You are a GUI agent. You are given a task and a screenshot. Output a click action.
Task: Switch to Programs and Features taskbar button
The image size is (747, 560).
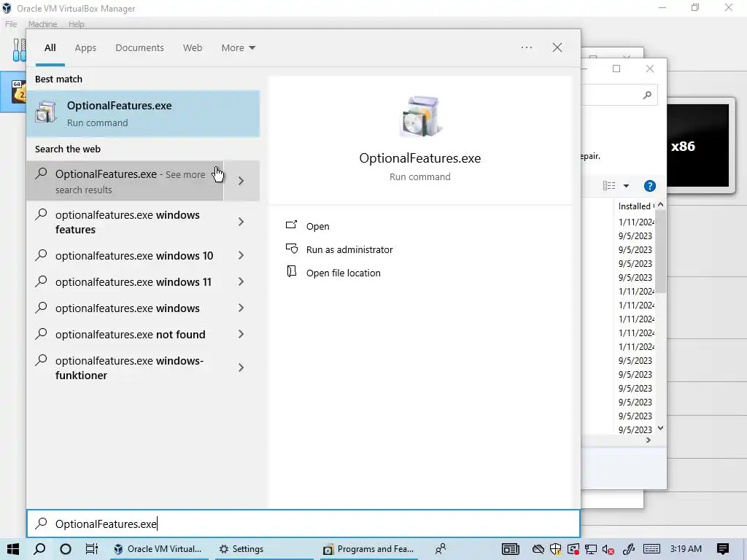click(368, 549)
